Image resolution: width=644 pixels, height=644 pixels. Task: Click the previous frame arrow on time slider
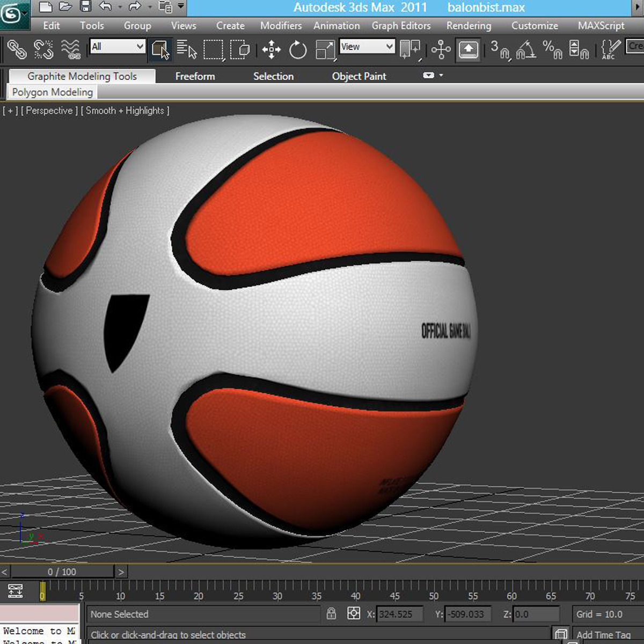click(x=4, y=572)
